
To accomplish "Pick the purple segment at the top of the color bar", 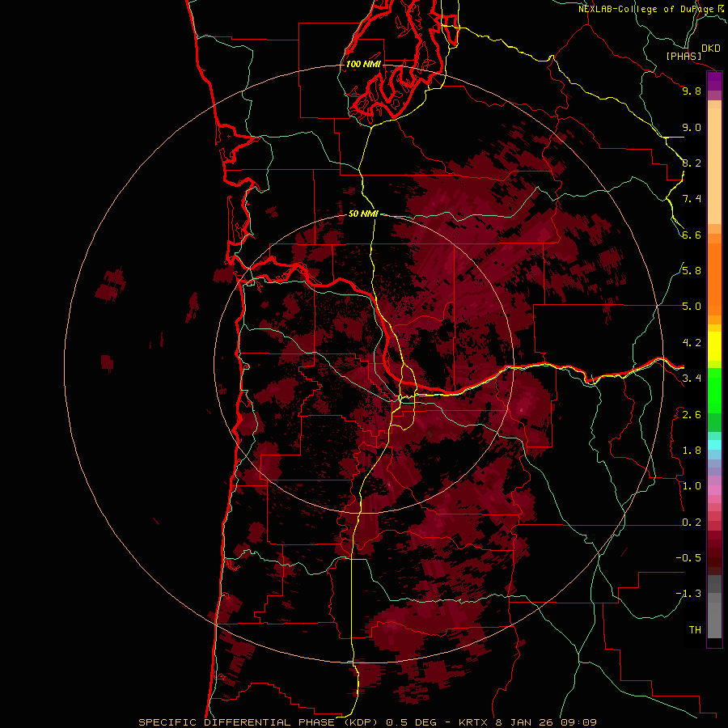I will tap(714, 81).
